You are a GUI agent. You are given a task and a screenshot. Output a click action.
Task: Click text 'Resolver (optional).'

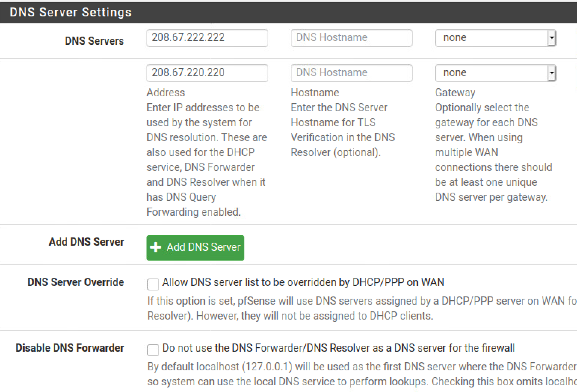click(336, 152)
